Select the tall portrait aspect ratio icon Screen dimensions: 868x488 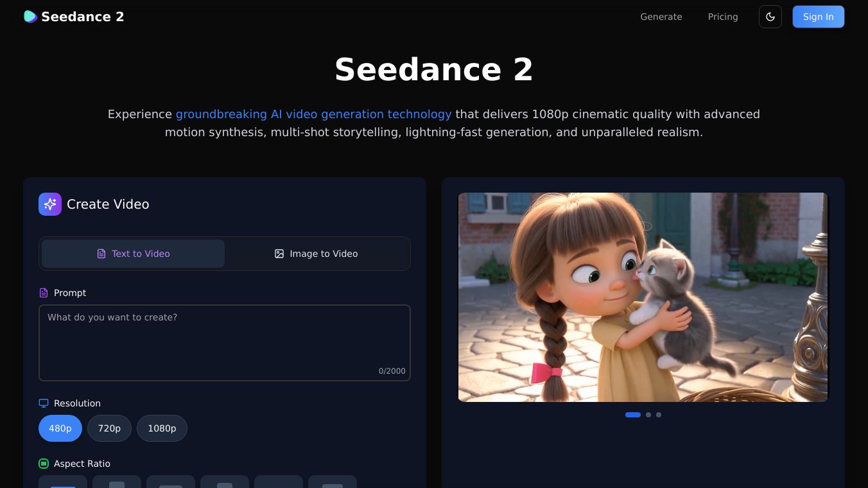point(117,484)
